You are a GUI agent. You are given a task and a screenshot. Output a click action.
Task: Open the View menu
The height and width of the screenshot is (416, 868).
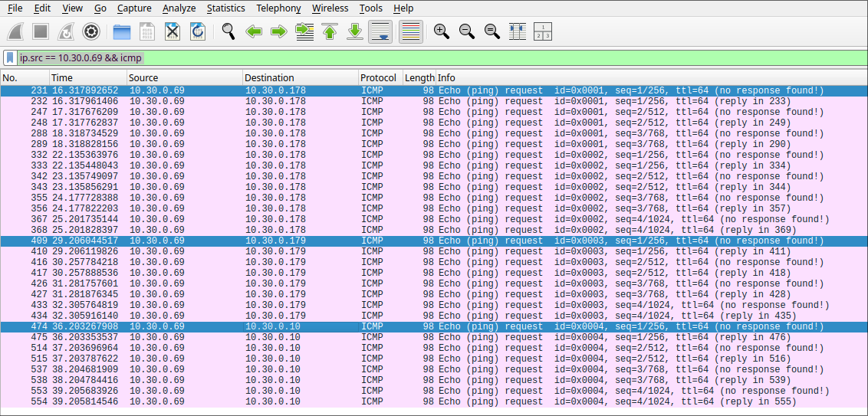pyautogui.click(x=73, y=8)
